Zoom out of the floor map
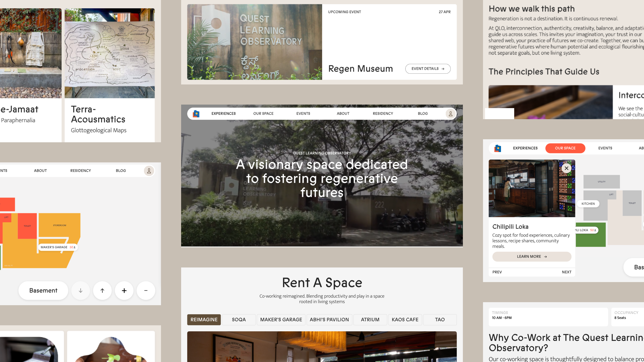 pyautogui.click(x=146, y=291)
